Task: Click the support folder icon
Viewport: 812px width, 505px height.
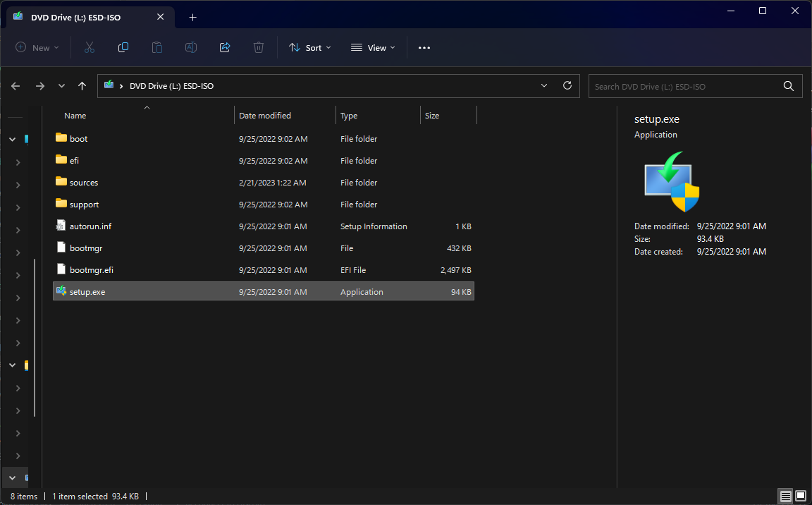Action: point(61,203)
